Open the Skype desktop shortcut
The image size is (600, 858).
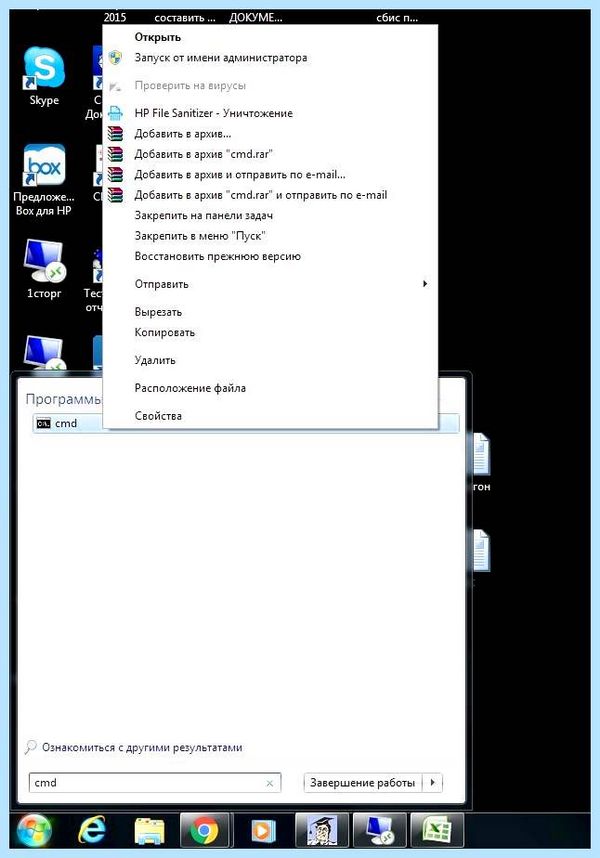tap(44, 76)
